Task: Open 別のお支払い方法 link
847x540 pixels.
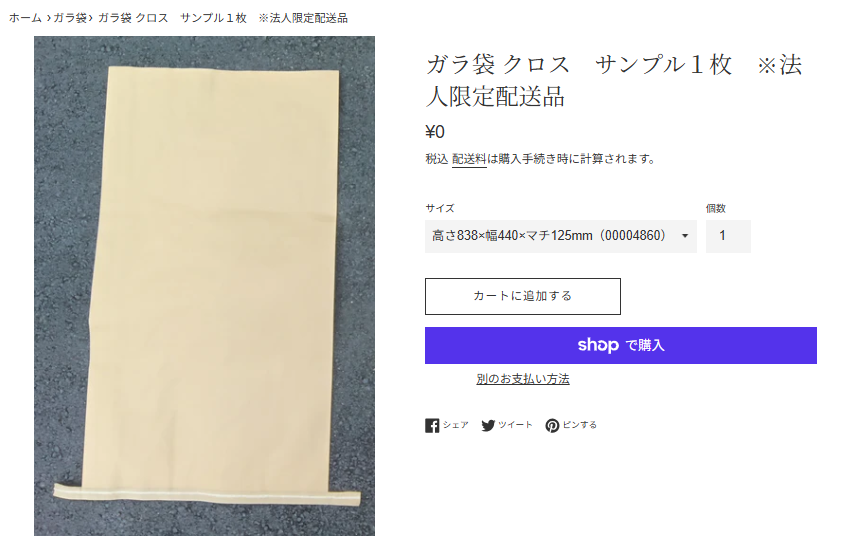Action: [522, 379]
